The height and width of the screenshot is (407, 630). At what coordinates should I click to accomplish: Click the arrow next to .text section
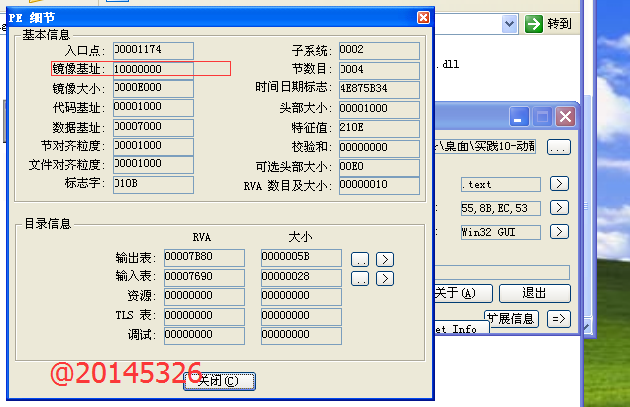point(559,184)
